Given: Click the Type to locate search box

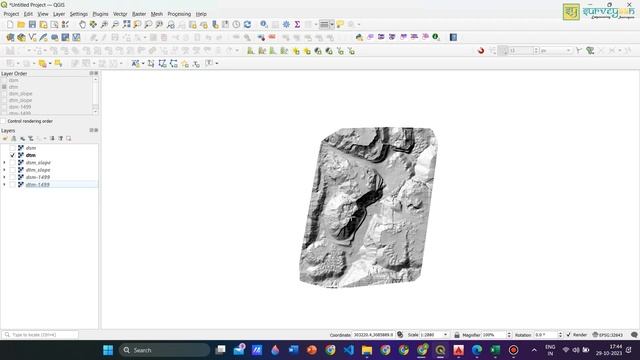Looking at the screenshot, I should click(x=40, y=335).
